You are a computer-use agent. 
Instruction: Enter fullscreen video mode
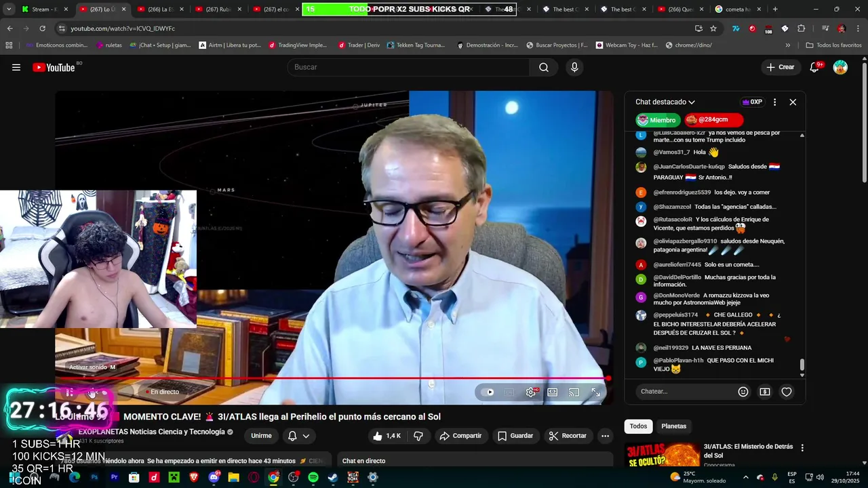tap(596, 392)
